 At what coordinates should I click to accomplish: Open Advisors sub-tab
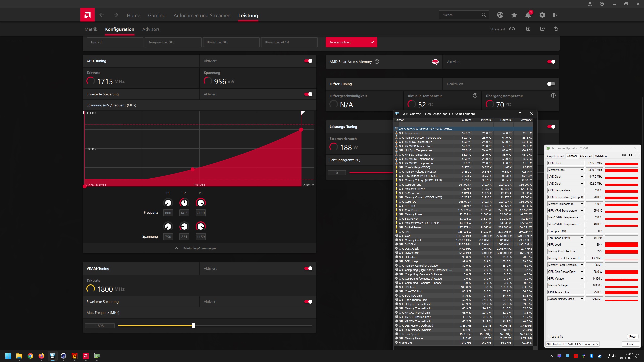[x=151, y=29]
